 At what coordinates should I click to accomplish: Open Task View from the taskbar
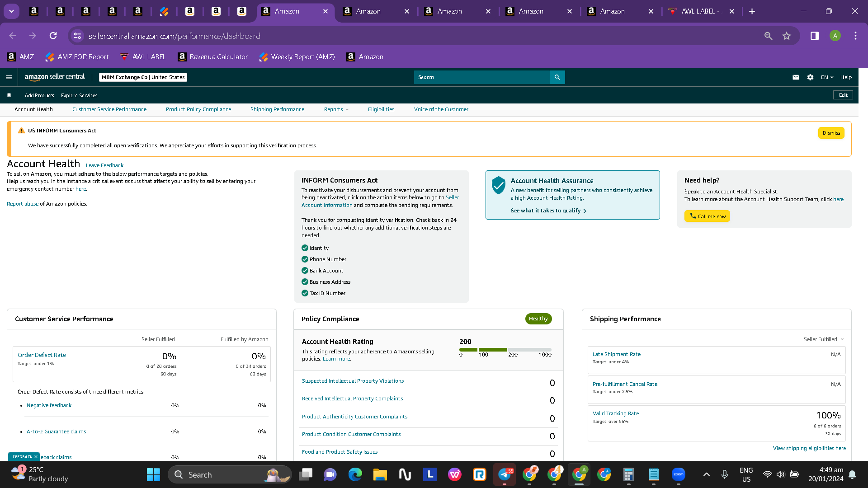point(306,474)
